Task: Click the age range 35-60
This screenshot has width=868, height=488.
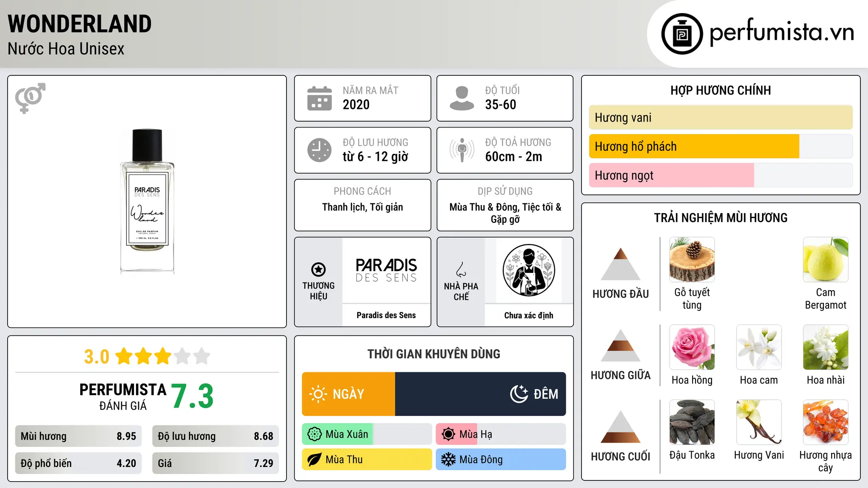Action: pos(501,105)
